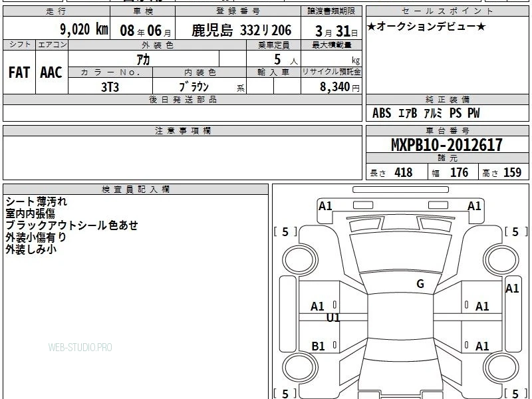Click seating capacity 5人
532x399 pixels.
(286, 60)
